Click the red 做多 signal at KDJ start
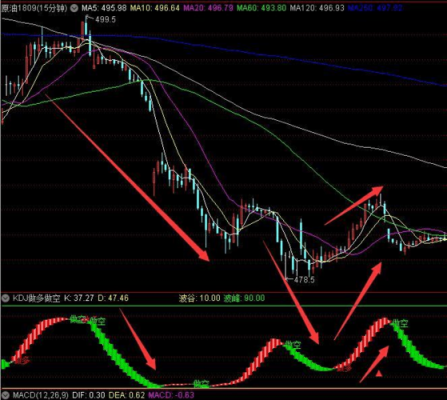The width and height of the screenshot is (447, 400). (x=21, y=360)
